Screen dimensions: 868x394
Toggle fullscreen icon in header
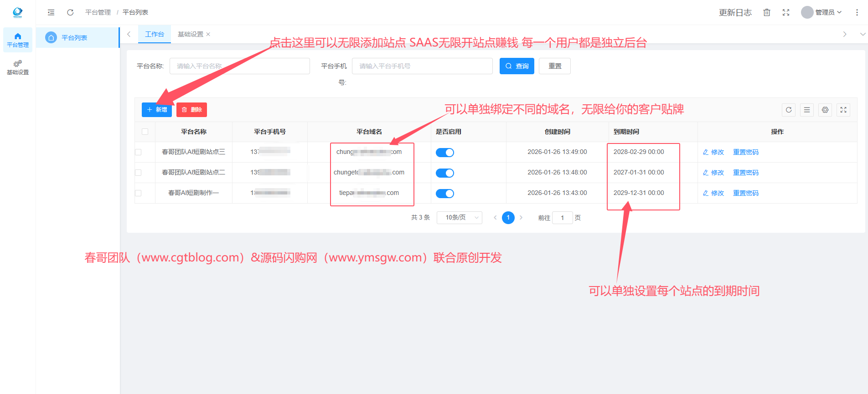click(786, 12)
